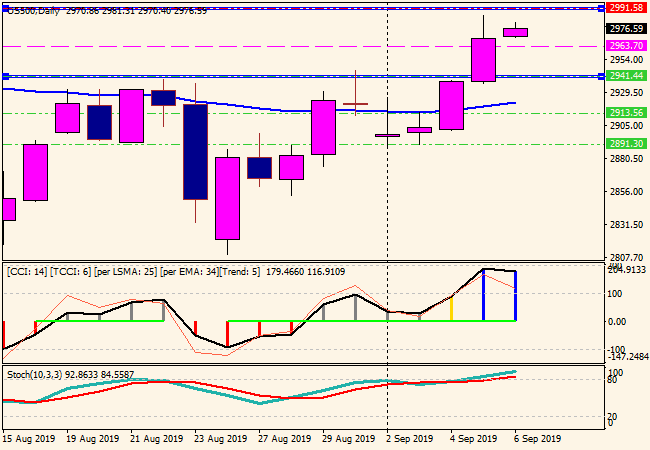Click the 15 Aug 2019 date label
Screen dimensions: 650x450
(x=30, y=438)
